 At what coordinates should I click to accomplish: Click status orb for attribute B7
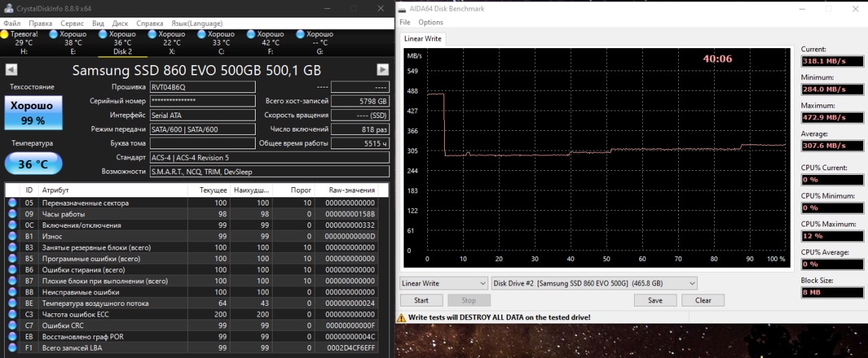[x=12, y=281]
